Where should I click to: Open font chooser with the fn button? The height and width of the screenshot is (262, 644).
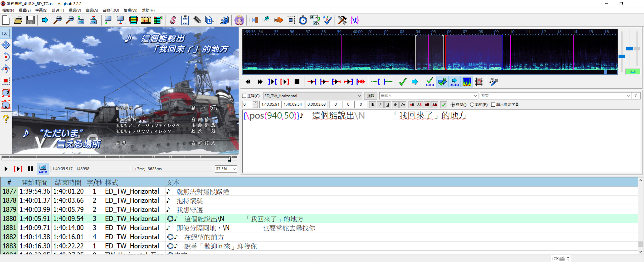pos(403,105)
